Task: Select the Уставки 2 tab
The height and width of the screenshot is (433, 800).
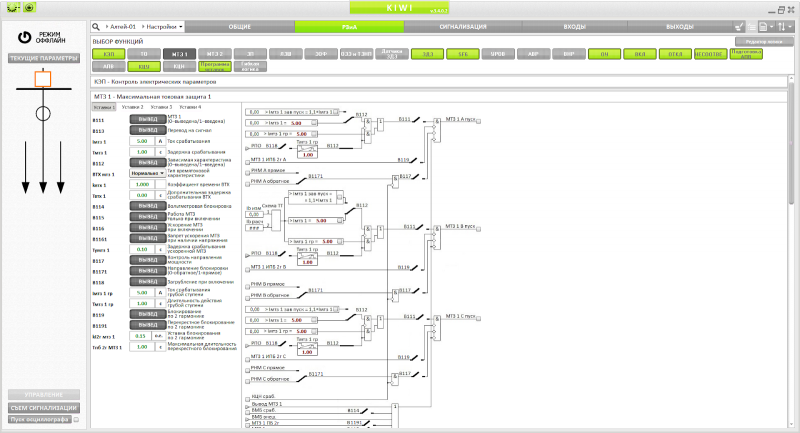Action: [133, 107]
